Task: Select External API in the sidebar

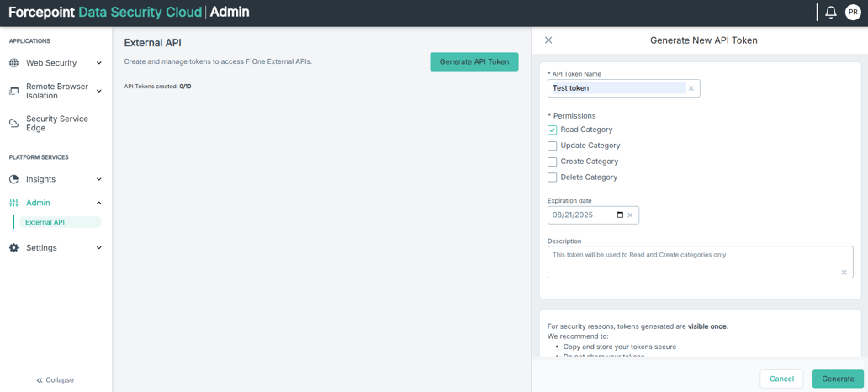Action: click(x=45, y=222)
